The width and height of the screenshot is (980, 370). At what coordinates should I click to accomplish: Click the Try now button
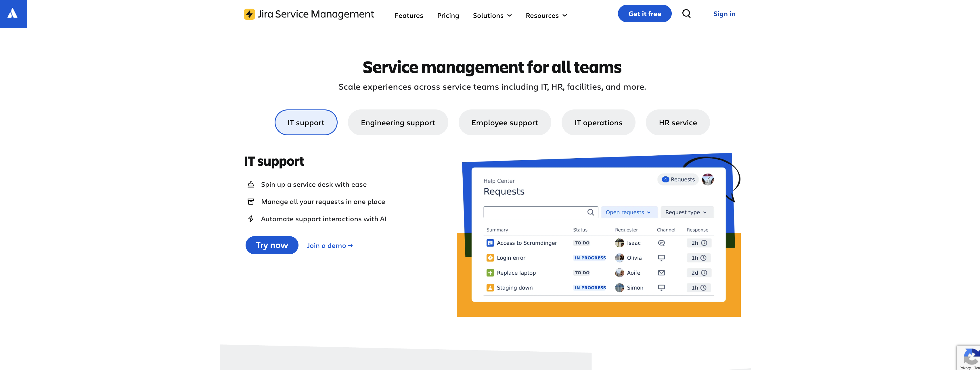pos(272,245)
